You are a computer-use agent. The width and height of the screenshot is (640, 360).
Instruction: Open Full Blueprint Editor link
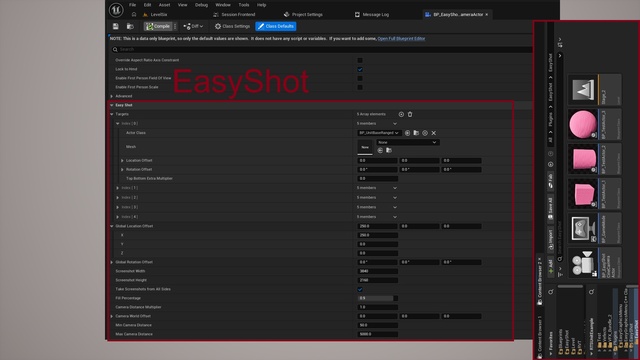(x=401, y=38)
